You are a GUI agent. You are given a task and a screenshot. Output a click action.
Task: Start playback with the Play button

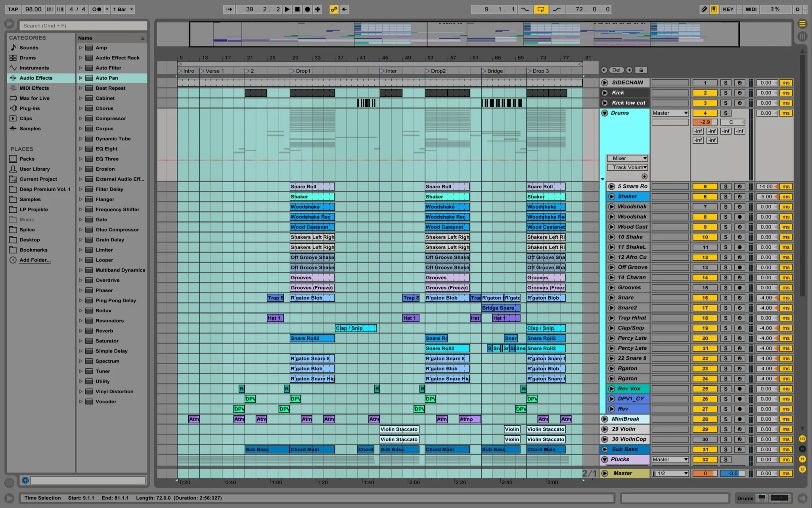click(287, 9)
